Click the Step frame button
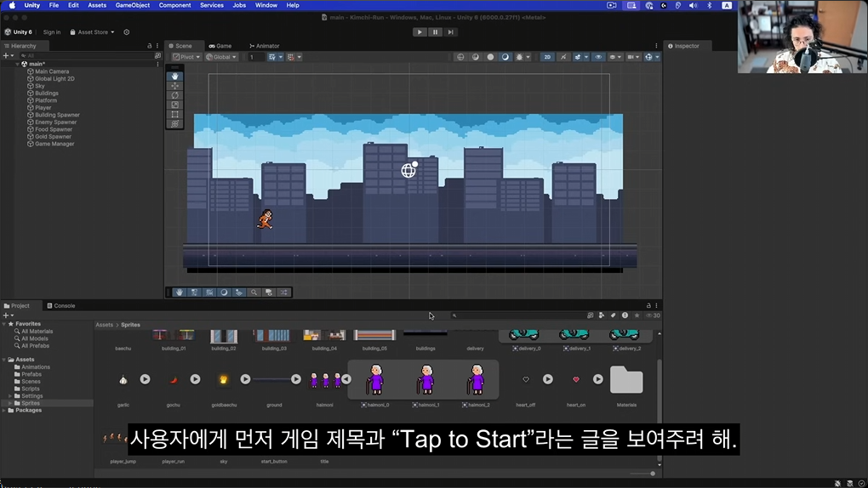 pyautogui.click(x=451, y=32)
